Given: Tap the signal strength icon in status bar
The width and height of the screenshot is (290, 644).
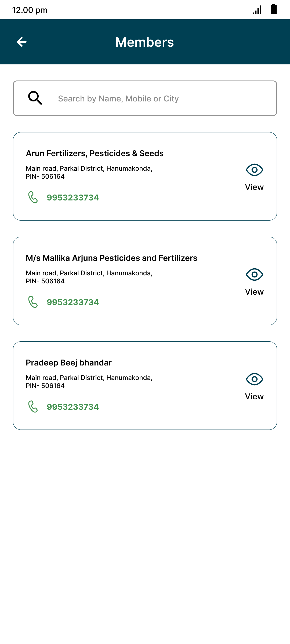Looking at the screenshot, I should (257, 10).
